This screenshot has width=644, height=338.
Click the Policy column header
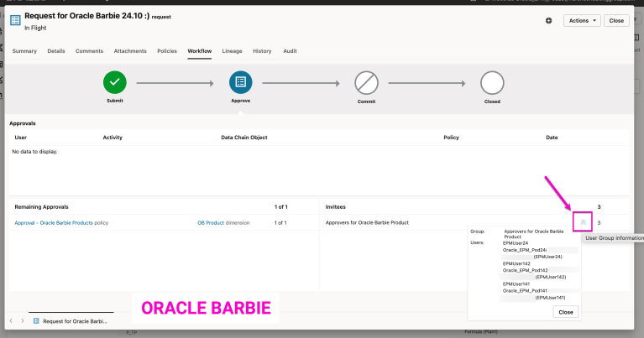click(451, 138)
